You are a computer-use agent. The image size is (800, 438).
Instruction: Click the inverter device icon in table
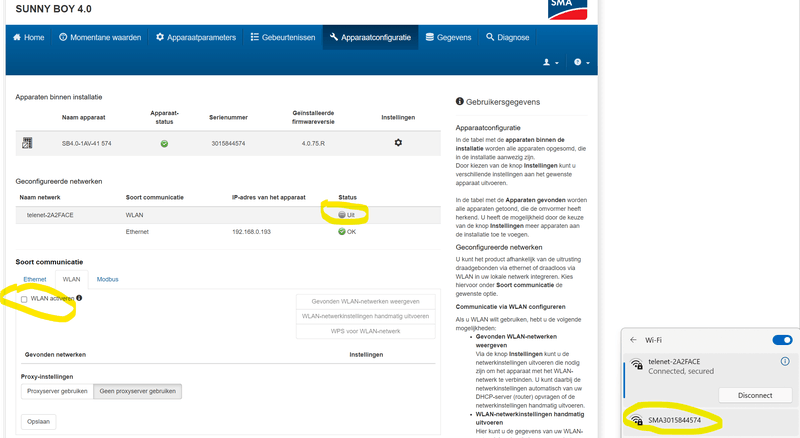point(27,143)
